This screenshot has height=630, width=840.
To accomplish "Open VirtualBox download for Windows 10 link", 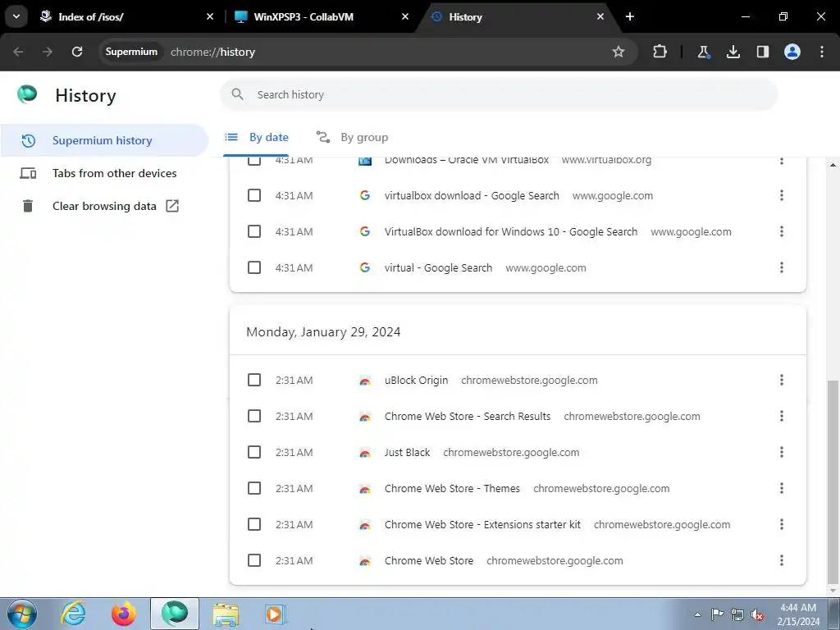I will click(x=510, y=231).
